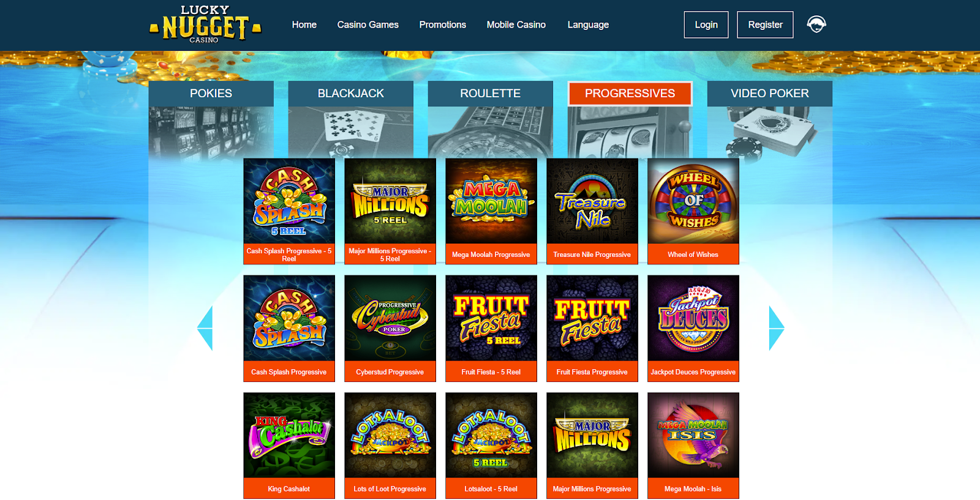Viewport: 980px width, 500px height.
Task: Show next games with right arrow
Action: (776, 328)
